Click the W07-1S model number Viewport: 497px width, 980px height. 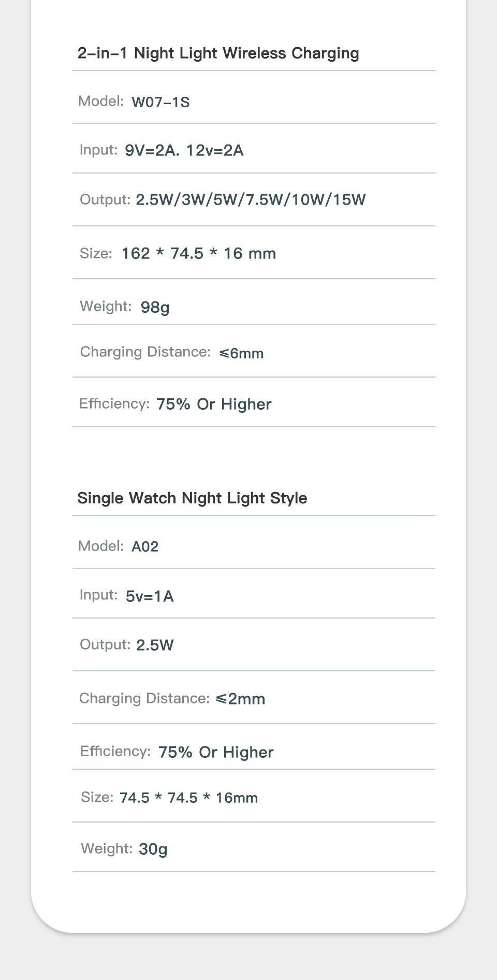[160, 102]
